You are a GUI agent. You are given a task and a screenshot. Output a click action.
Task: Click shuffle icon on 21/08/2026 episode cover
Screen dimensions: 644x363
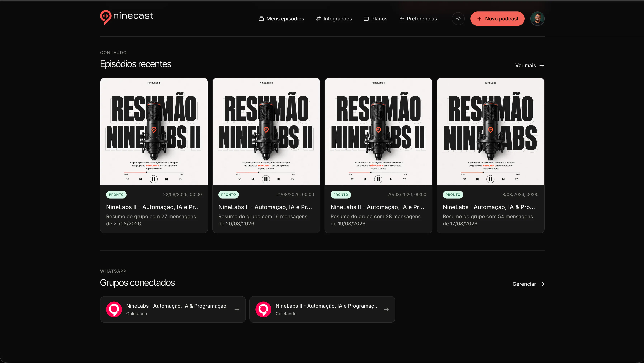click(x=240, y=179)
